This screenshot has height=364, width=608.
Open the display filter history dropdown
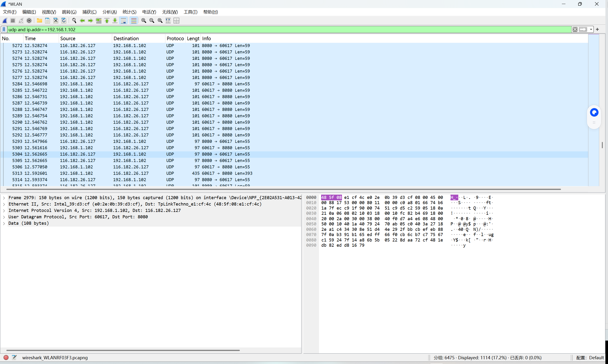click(591, 29)
